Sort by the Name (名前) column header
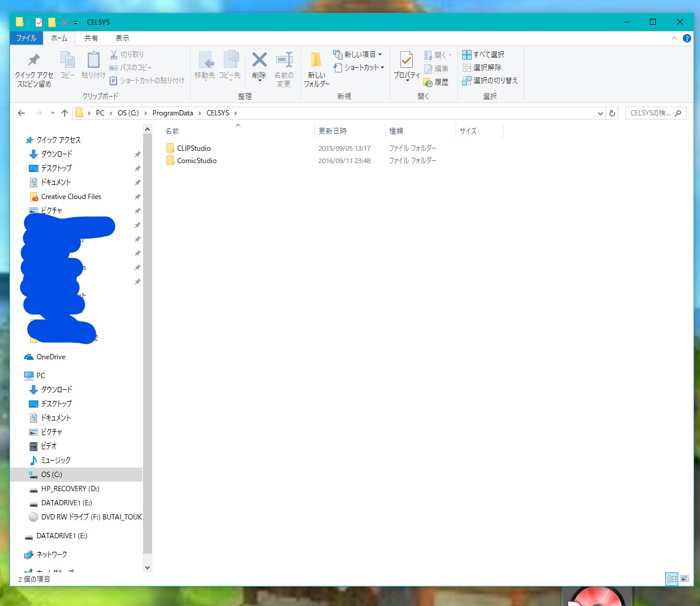Image resolution: width=700 pixels, height=606 pixels. click(x=172, y=131)
